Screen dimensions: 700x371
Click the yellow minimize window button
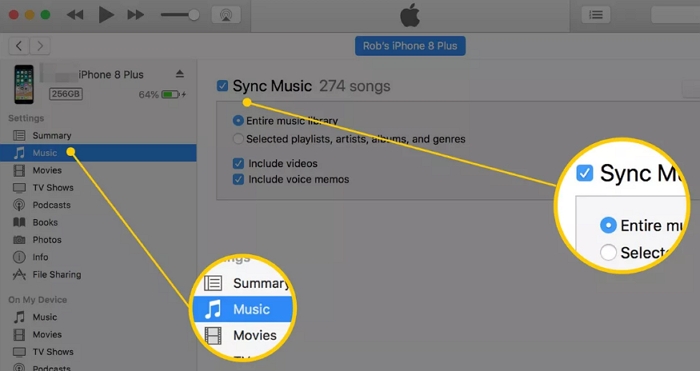click(29, 15)
